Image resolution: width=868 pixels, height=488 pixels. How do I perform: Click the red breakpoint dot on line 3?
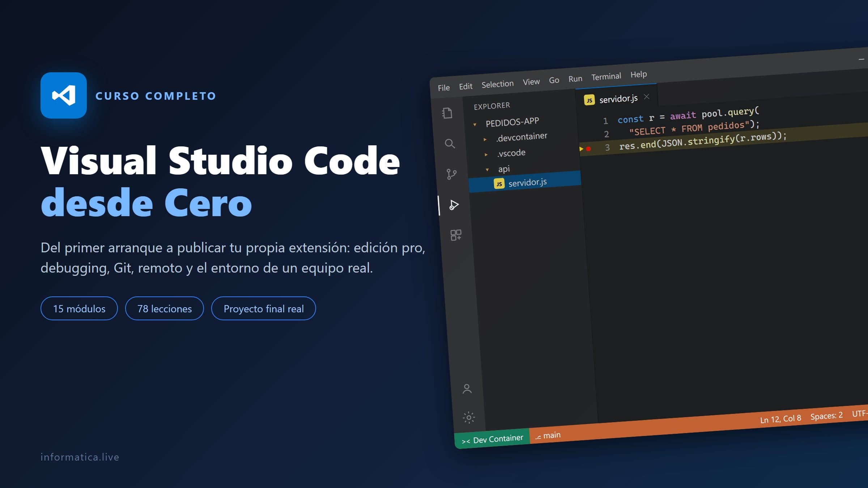pos(588,149)
